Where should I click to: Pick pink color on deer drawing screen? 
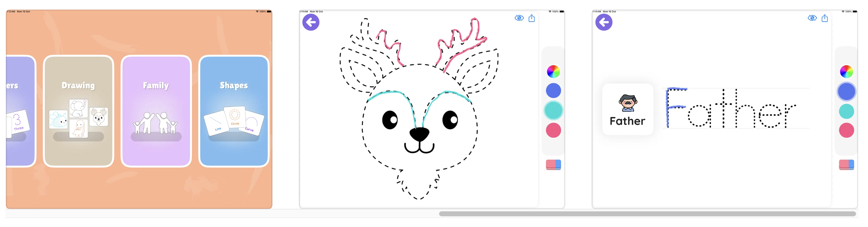[x=553, y=130]
